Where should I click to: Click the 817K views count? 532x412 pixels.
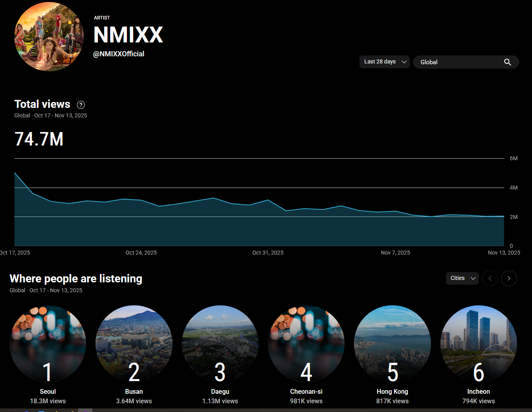[392, 401]
